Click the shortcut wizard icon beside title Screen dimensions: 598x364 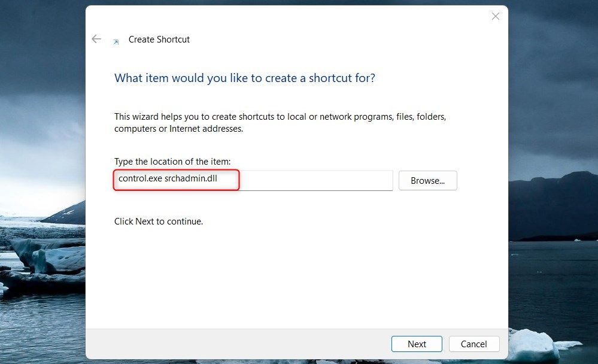[x=116, y=42]
